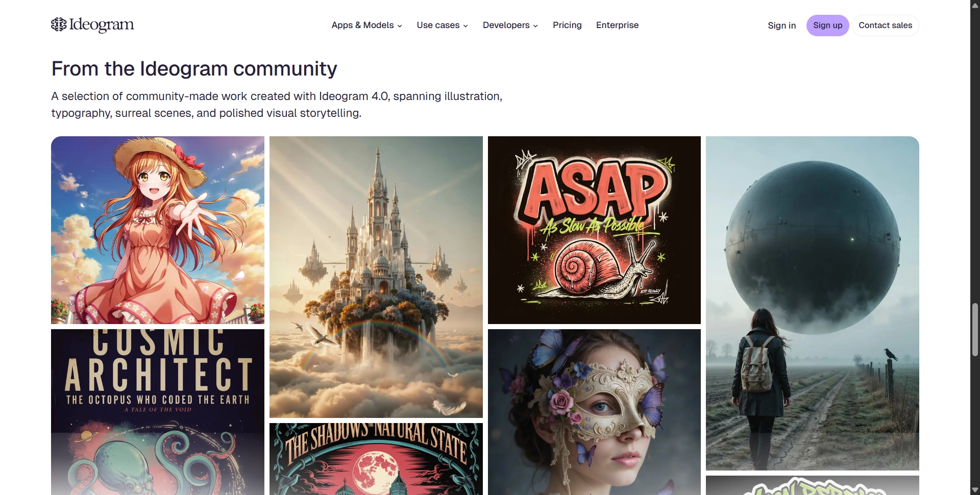Open the Shadows of the Natural State poster
Image resolution: width=980 pixels, height=495 pixels.
376,459
